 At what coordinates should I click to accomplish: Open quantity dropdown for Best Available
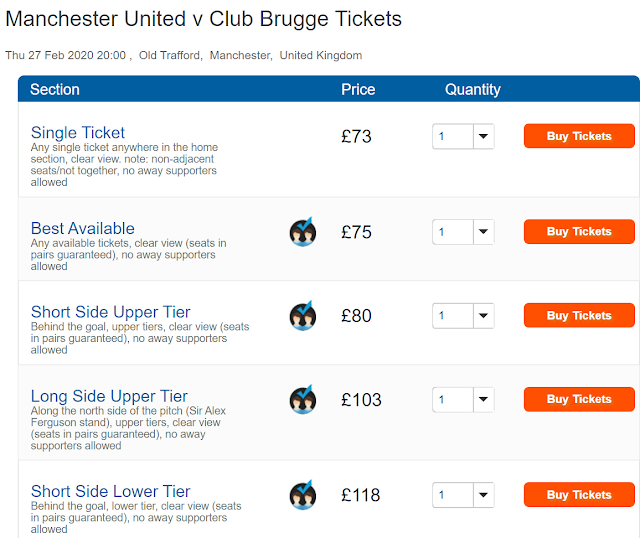(x=463, y=232)
